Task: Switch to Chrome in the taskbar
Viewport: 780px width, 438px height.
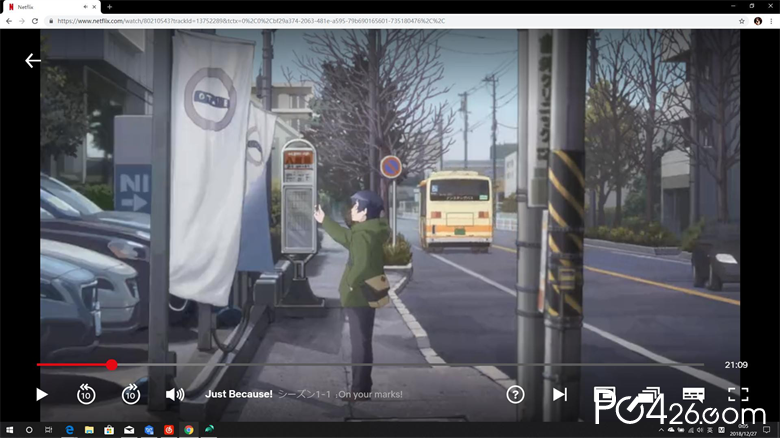Action: (189, 430)
